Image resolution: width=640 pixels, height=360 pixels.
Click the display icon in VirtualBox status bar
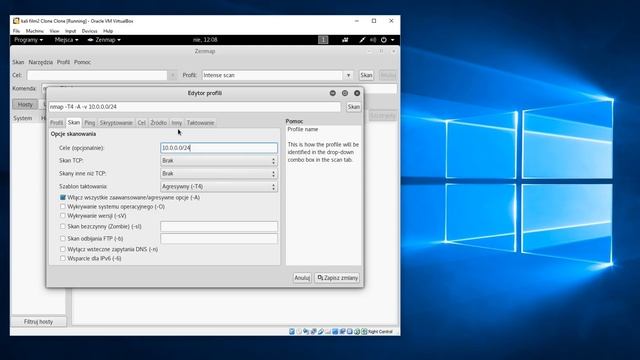click(335, 331)
